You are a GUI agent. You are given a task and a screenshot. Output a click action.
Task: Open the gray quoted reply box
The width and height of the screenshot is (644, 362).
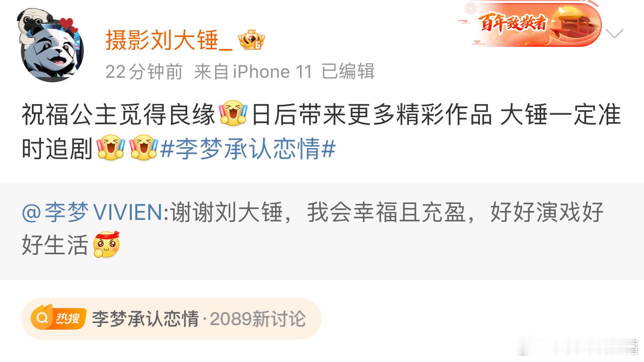pos(322,230)
